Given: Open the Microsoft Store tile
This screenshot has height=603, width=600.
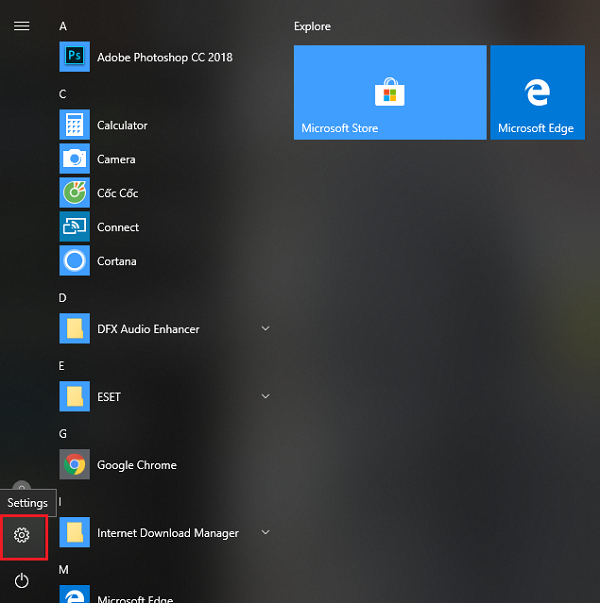Looking at the screenshot, I should click(390, 92).
